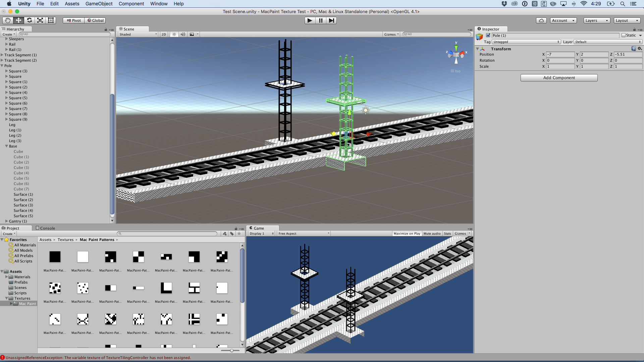Open the Shaded draw mode dropdown
644x362 pixels.
[x=138, y=34]
